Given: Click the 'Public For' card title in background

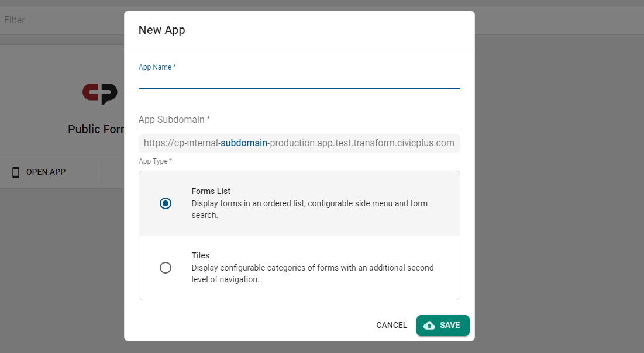Looking at the screenshot, I should (x=96, y=129).
